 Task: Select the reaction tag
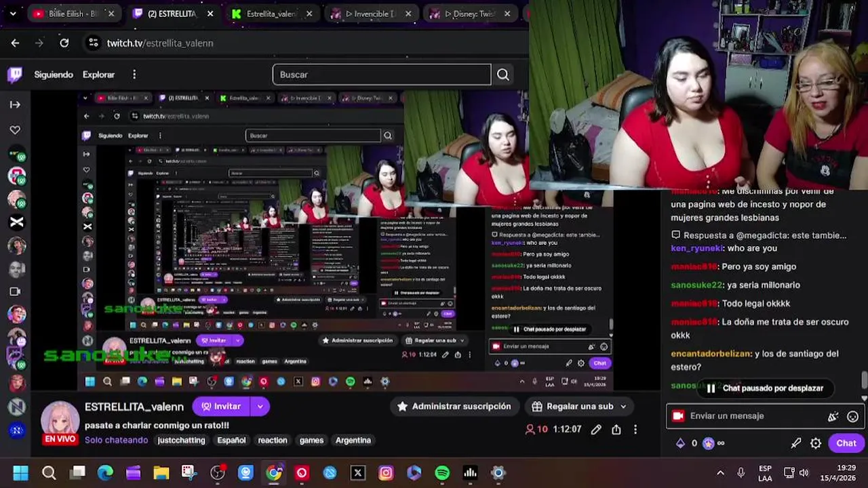click(273, 440)
